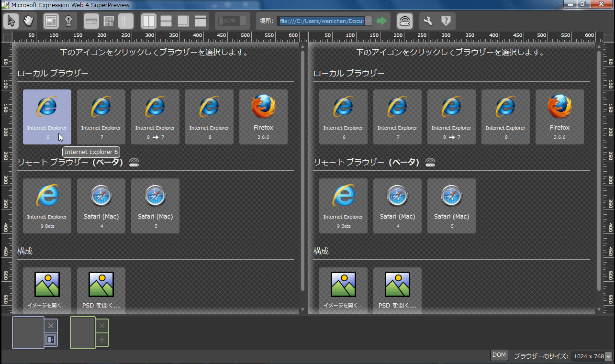Click PSD を開く icon in left pane

click(101, 290)
